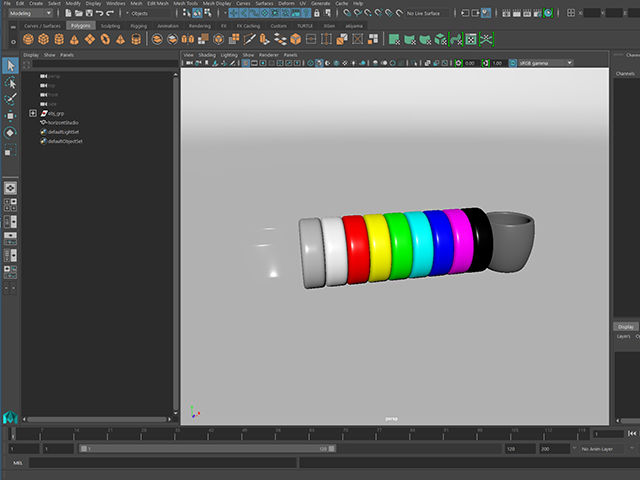The width and height of the screenshot is (640, 480).
Task: Open the No Live Surface field
Action: pyautogui.click(x=427, y=13)
